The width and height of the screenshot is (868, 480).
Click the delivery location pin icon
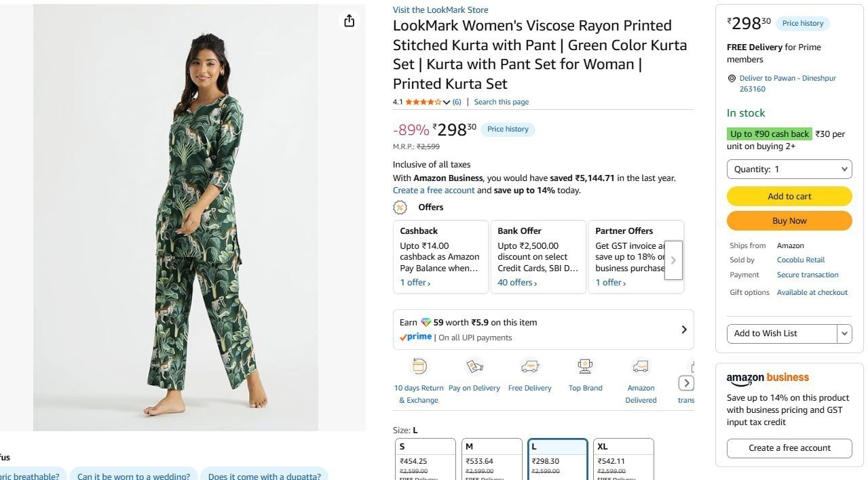click(x=732, y=79)
